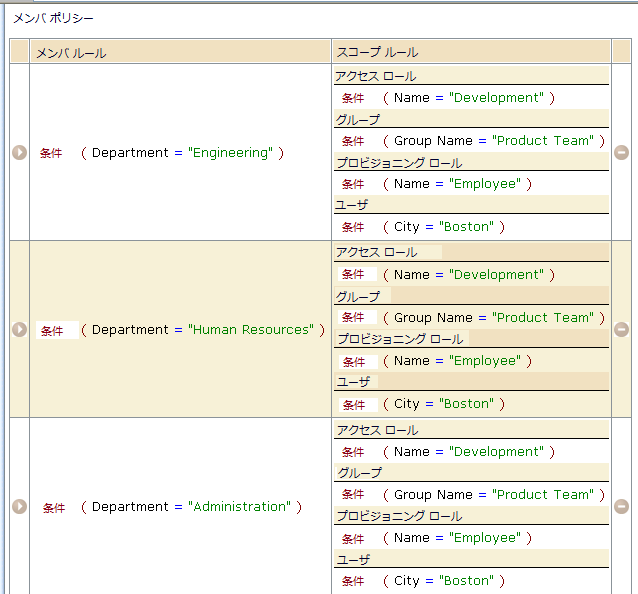The width and height of the screenshot is (638, 594).
Task: Expand the Administration rule row arrow
Action: pos(19,506)
